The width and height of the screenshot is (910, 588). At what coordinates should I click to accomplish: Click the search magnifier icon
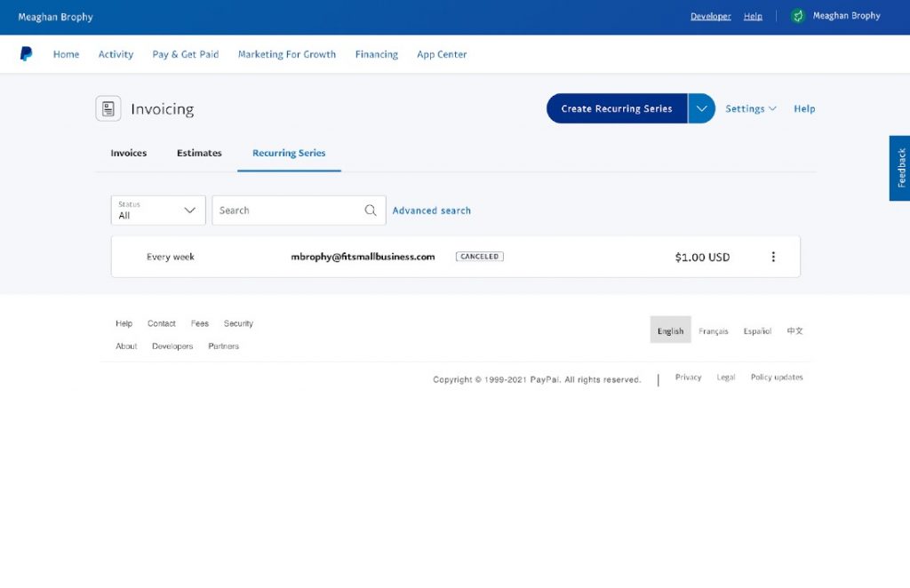tap(371, 211)
